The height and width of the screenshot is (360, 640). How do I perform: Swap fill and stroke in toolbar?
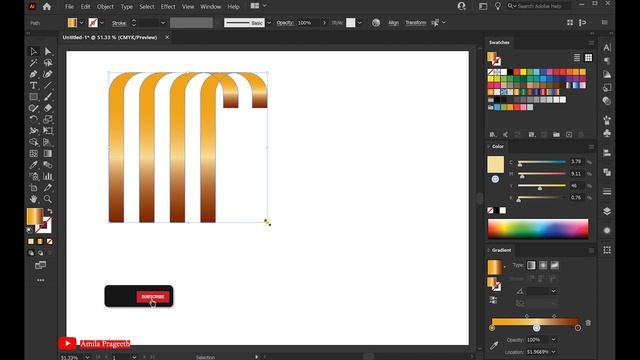49,211
